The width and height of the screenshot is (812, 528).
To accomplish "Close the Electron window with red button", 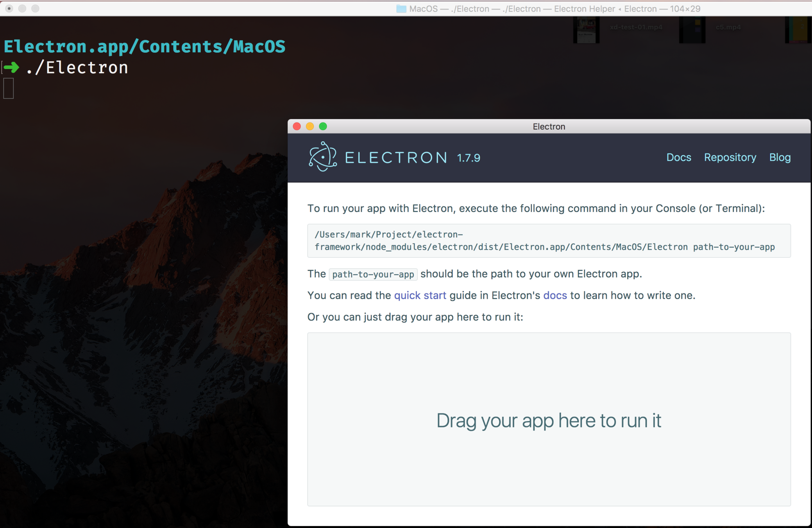I will [297, 126].
